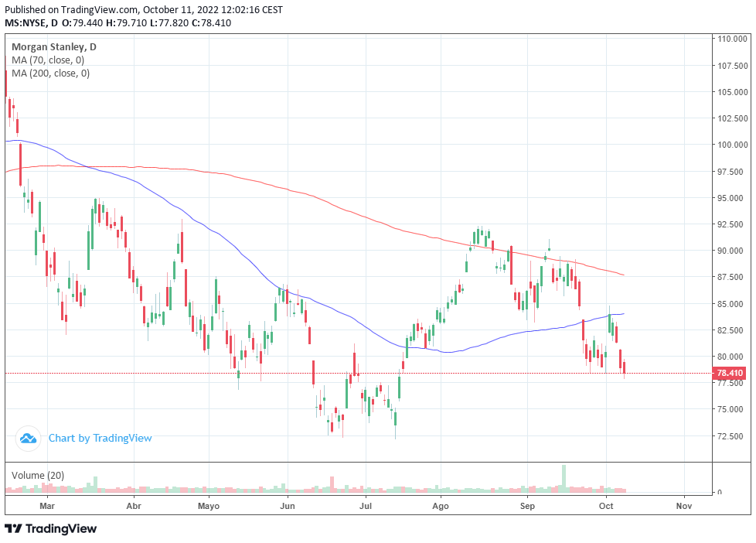Click the Abr label on the time axis

pyautogui.click(x=134, y=506)
